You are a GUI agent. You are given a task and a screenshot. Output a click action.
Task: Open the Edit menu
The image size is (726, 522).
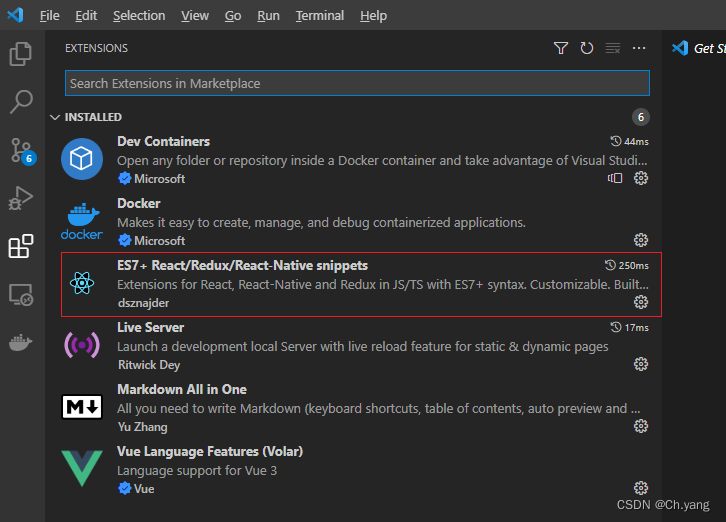click(86, 16)
